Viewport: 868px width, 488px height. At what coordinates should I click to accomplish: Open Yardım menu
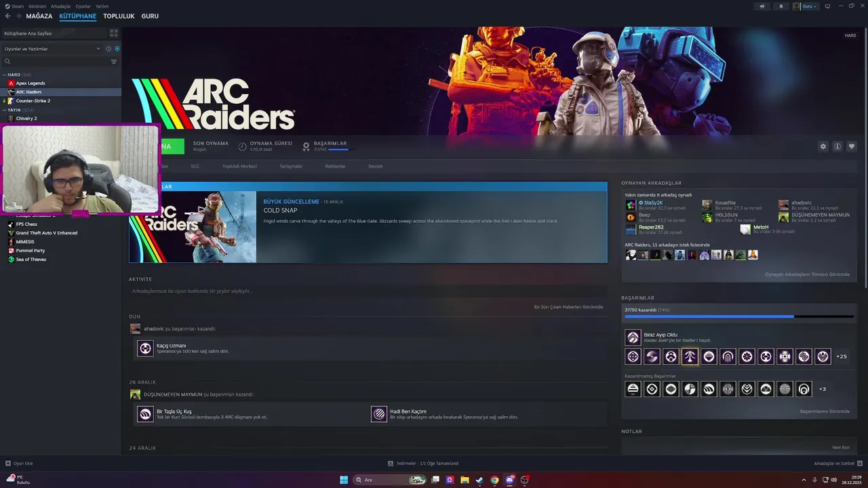(102, 6)
